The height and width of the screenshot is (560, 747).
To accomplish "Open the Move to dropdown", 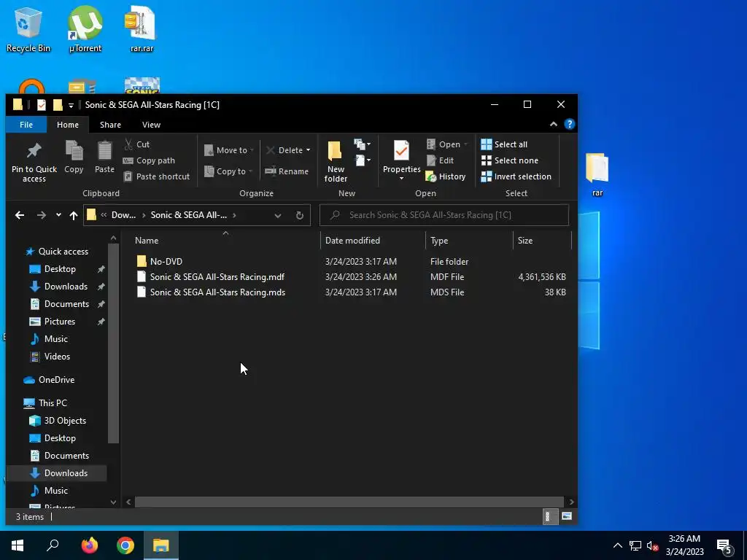I will coord(228,150).
